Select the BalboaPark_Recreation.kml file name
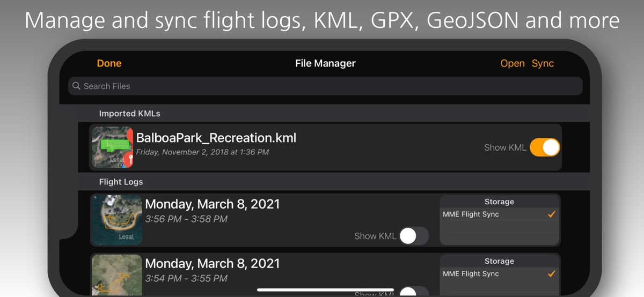 click(x=216, y=138)
